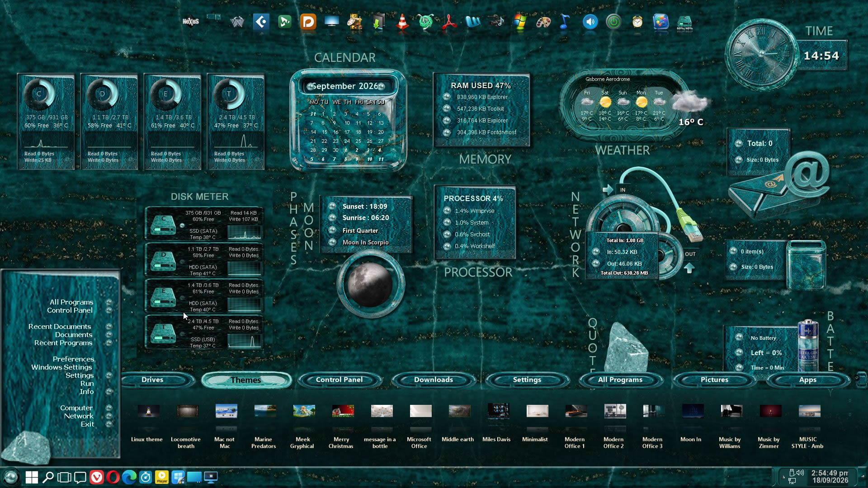Click the bullet next to All Programs
868x488 pixels.
pyautogui.click(x=109, y=302)
